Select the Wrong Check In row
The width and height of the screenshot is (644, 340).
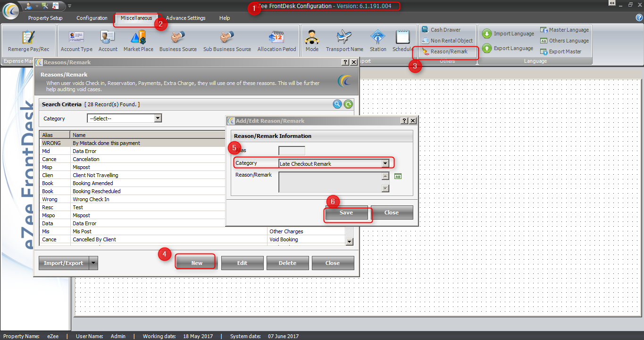coord(133,199)
